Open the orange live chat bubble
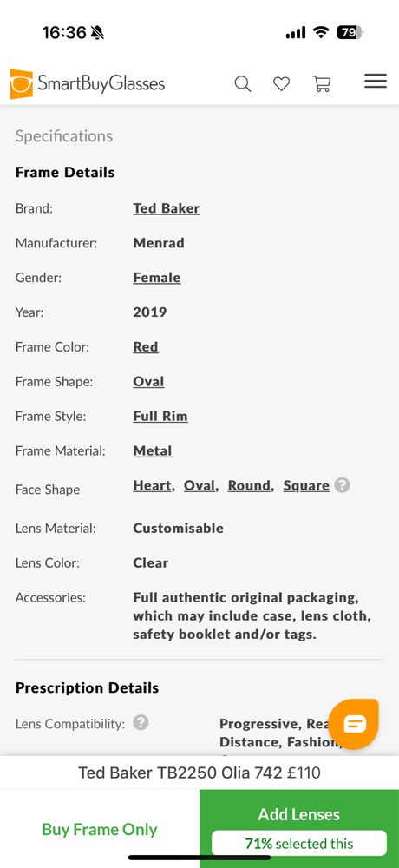This screenshot has width=399, height=868. pos(354,724)
